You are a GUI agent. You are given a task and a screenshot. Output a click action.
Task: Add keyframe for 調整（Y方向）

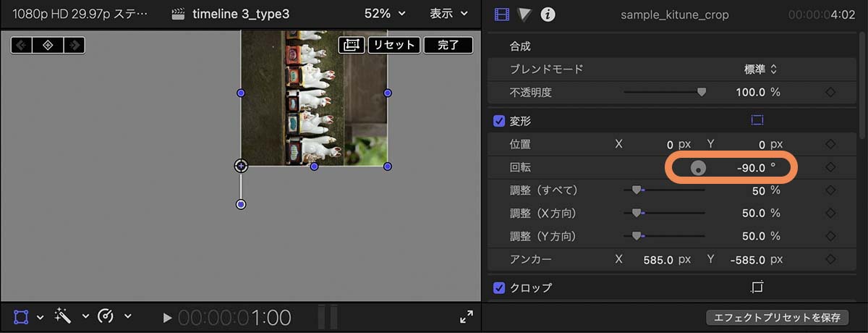(x=830, y=236)
